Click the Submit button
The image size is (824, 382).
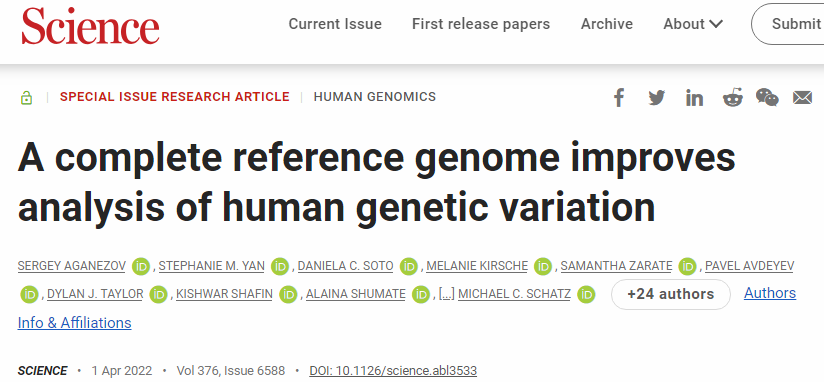(x=788, y=24)
